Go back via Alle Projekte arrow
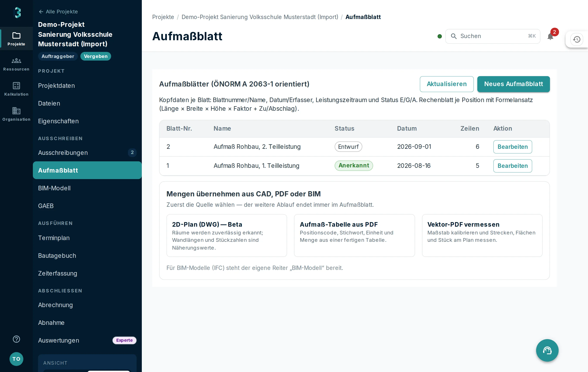 58,11
